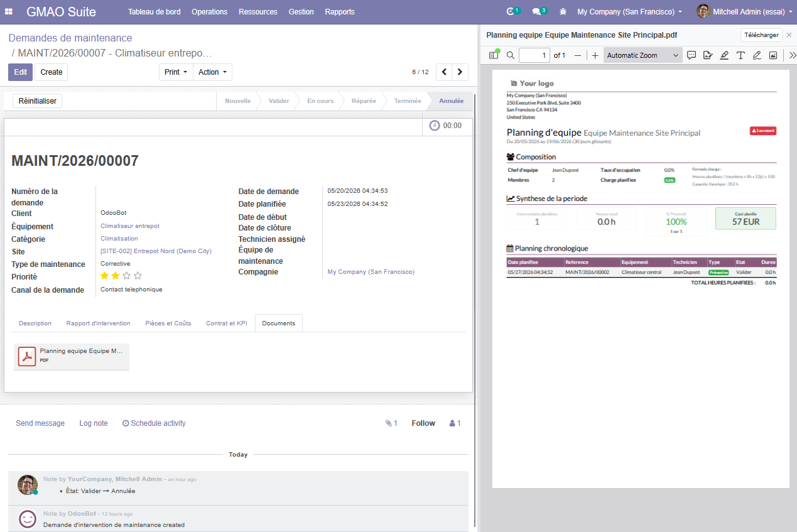Open the Automatic Zoom dropdown
The width and height of the screenshot is (797, 532).
(x=643, y=55)
